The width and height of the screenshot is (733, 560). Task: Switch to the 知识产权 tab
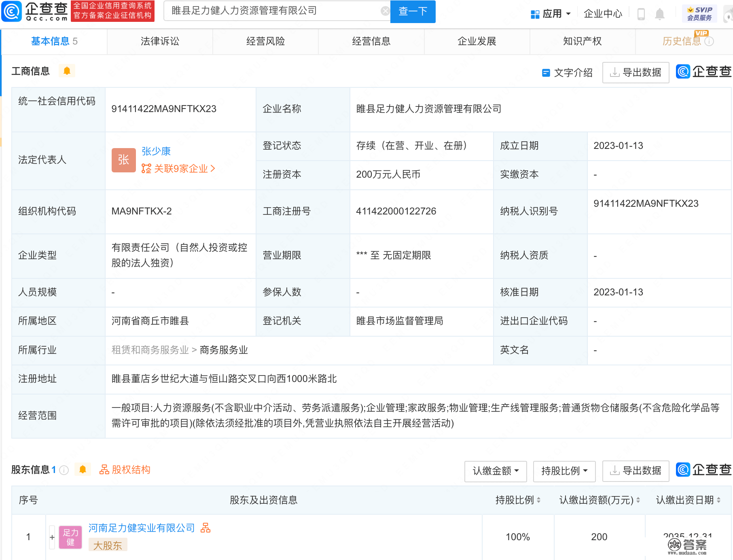(583, 41)
